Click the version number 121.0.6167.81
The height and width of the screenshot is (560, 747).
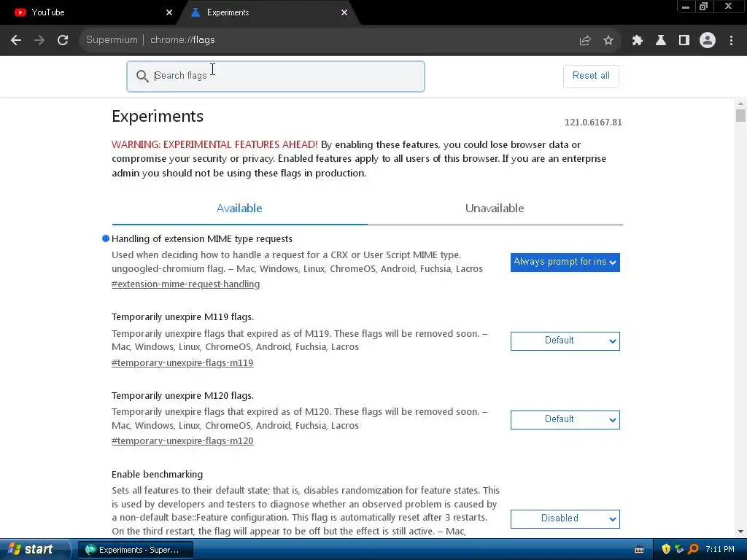pyautogui.click(x=593, y=122)
